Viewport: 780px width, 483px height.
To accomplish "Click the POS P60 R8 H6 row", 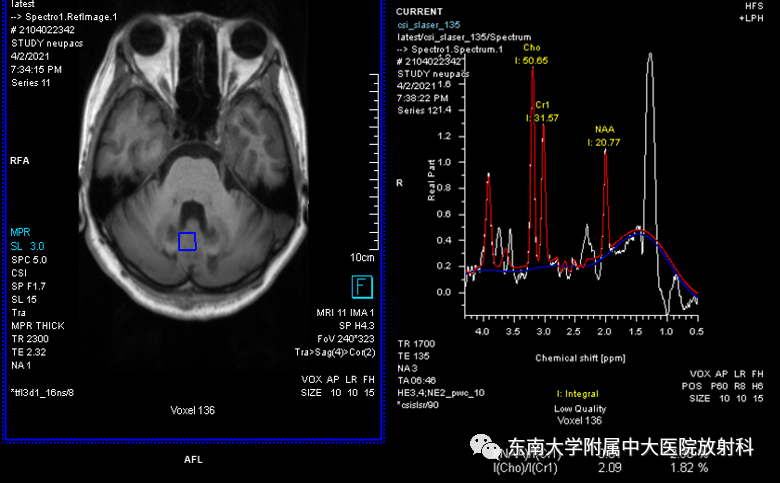I will [722, 386].
